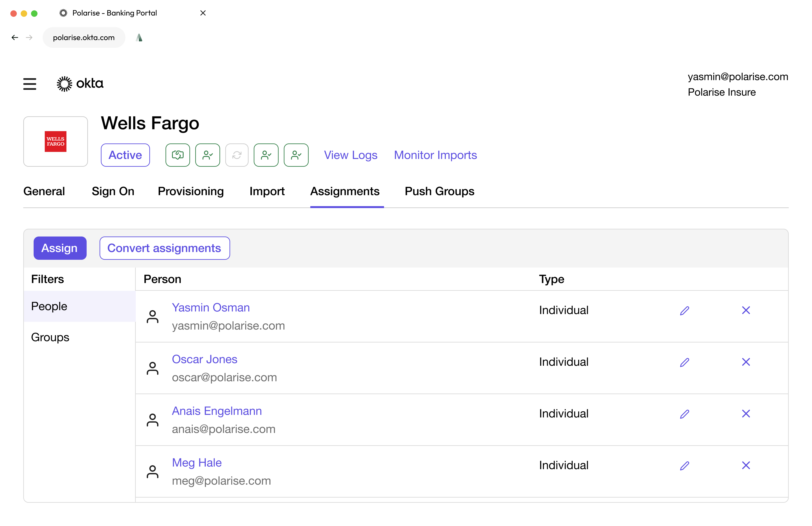Click the person avatar icon beside Meg Hale
The width and height of the screenshot is (812, 526).
coord(153,472)
